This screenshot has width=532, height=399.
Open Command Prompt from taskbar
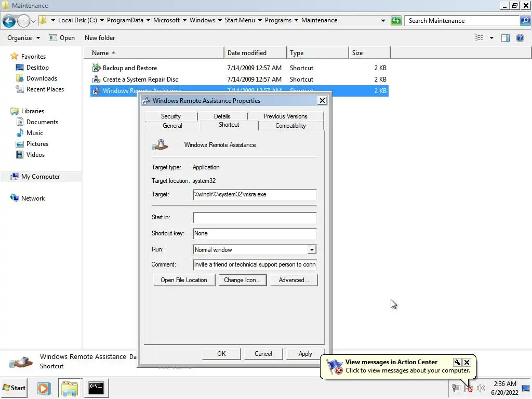click(x=96, y=388)
